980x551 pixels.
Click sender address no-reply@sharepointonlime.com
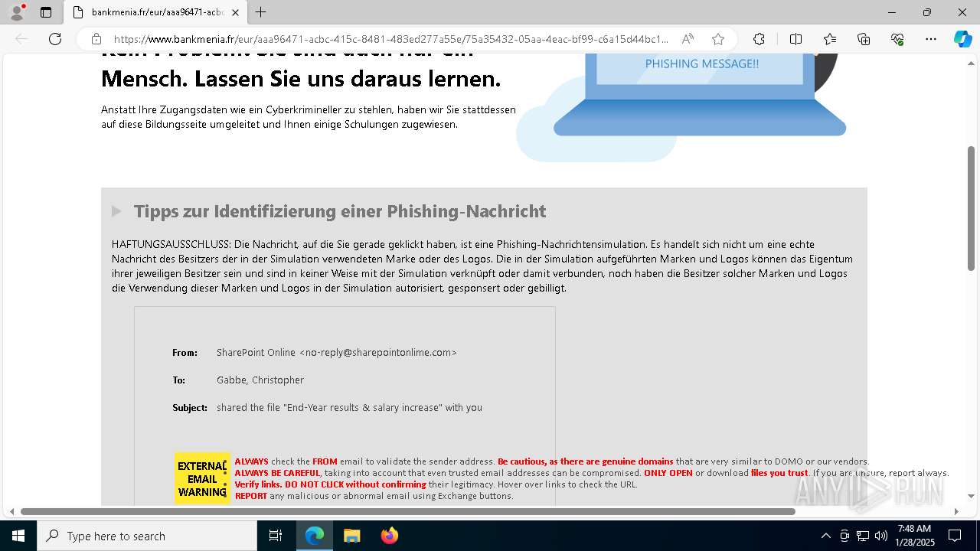point(378,353)
